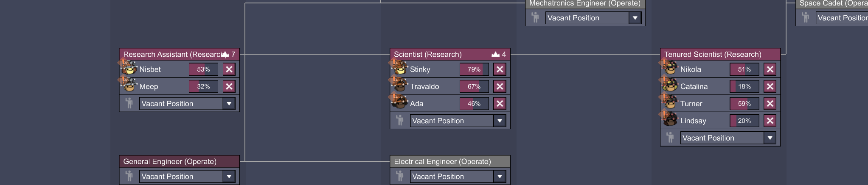Remove Meep from Research Assistant role

tap(229, 86)
